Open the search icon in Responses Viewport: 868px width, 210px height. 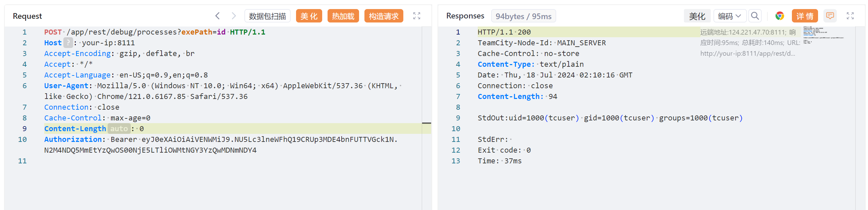click(755, 16)
